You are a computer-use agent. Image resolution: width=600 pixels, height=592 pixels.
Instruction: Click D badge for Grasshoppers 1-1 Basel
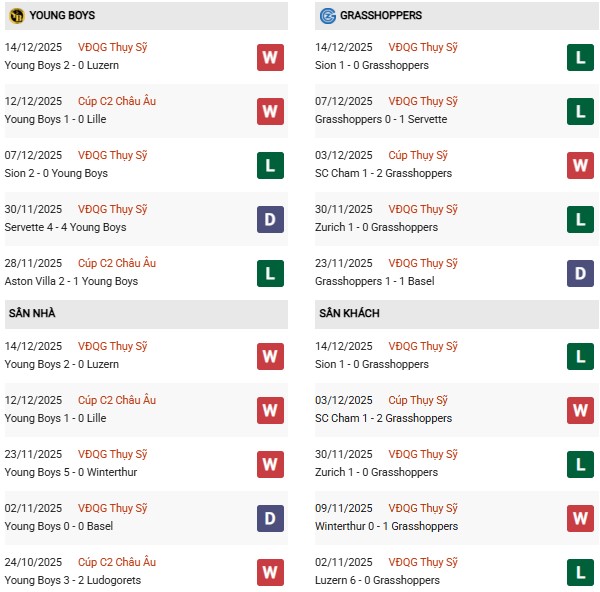(580, 273)
